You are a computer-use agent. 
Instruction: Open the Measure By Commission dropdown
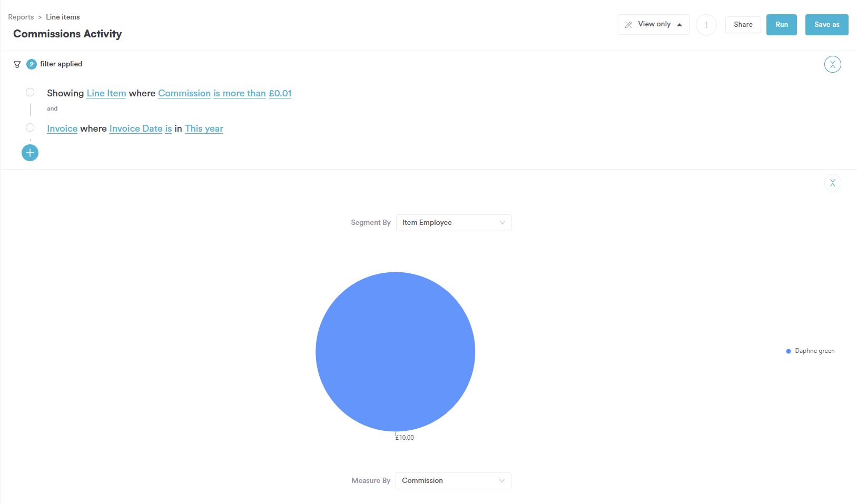point(453,481)
